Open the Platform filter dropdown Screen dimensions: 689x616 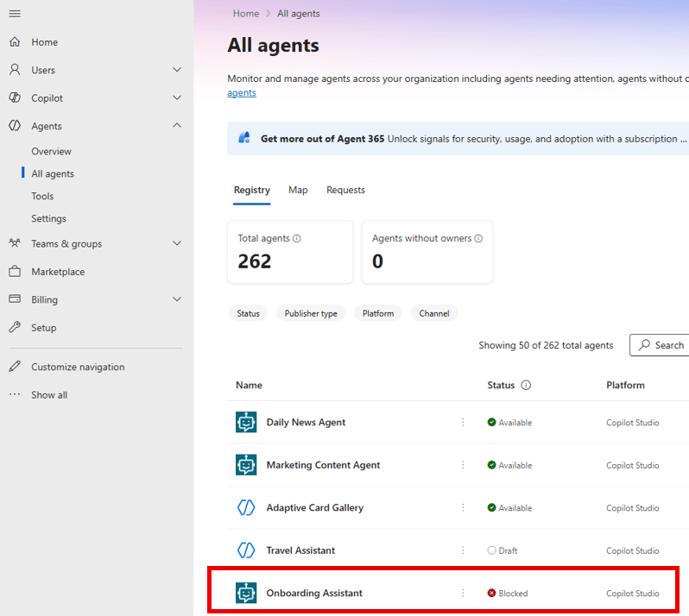click(x=378, y=313)
